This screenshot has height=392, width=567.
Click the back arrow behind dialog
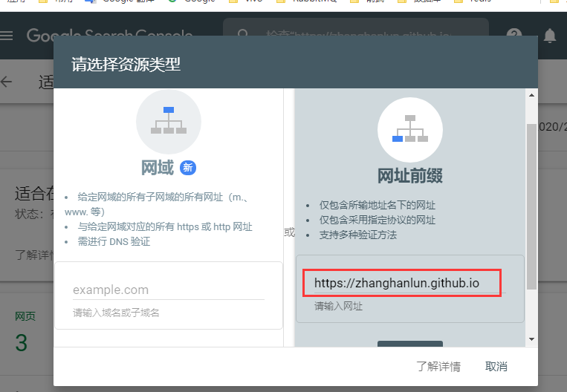tap(7, 82)
